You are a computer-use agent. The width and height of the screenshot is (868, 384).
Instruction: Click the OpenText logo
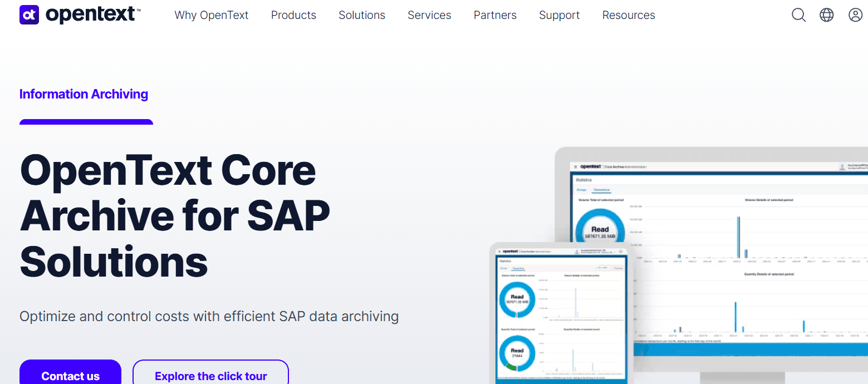point(80,15)
